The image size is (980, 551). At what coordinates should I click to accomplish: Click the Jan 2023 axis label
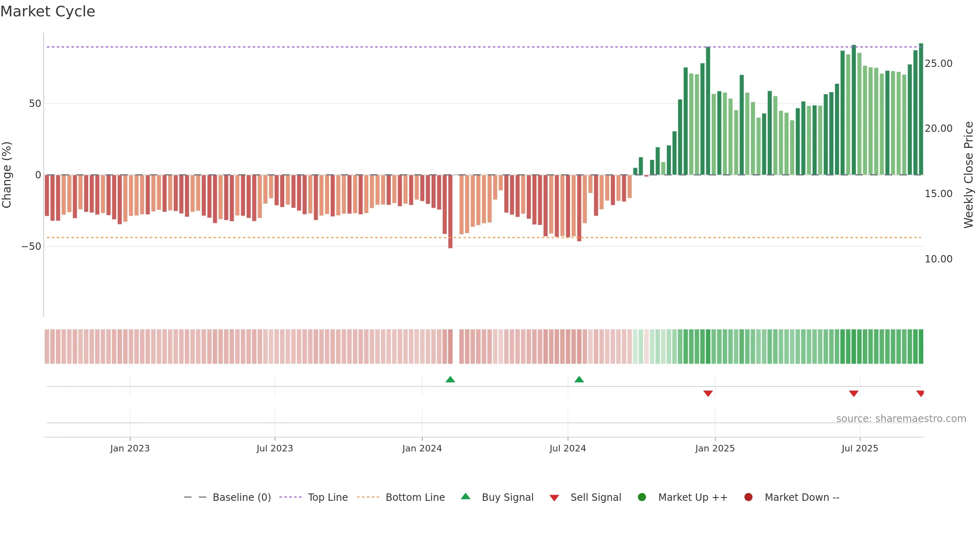coord(130,448)
